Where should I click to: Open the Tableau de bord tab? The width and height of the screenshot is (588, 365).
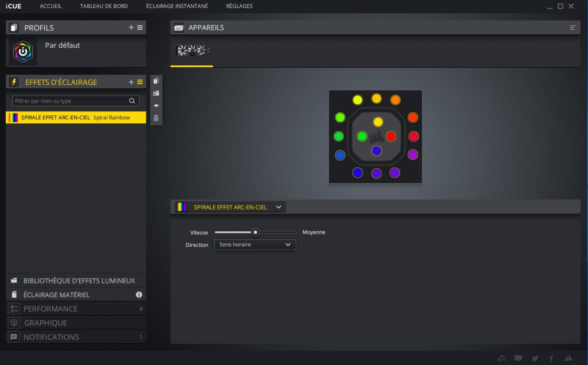point(104,6)
